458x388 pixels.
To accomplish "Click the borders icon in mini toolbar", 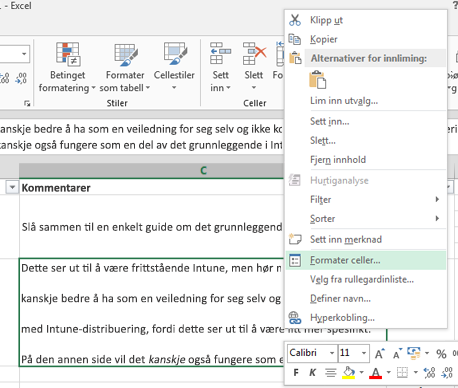I will [x=402, y=372].
